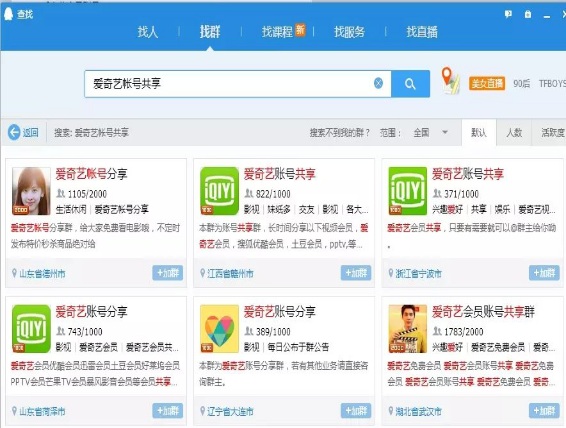566x428 pixels.
Task: Click the 爱奇艺会员 tag in the 743/1000 group
Action: [99, 347]
